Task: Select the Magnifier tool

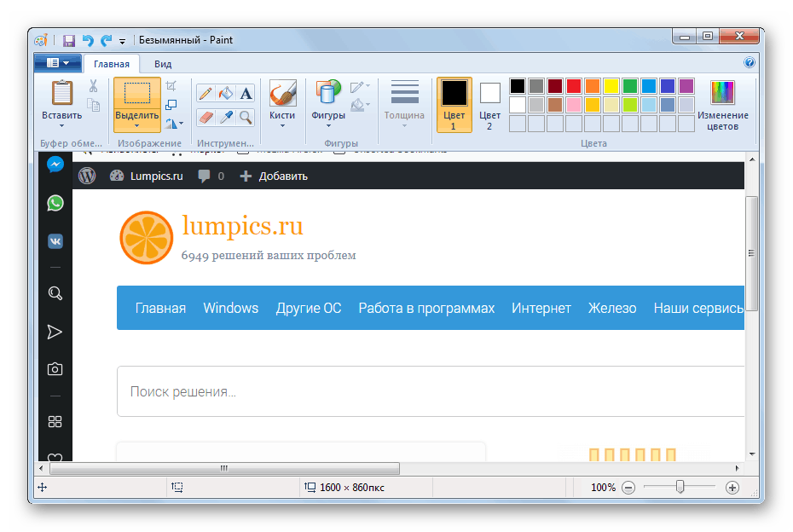Action: click(245, 117)
